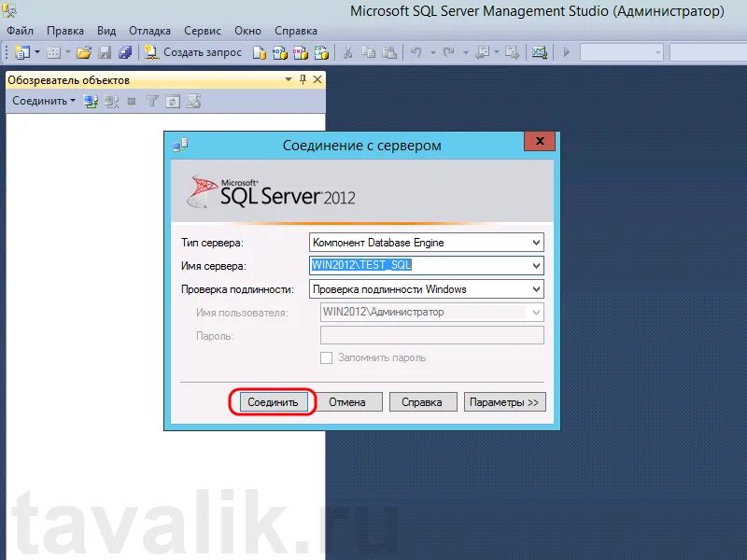This screenshot has height=560, width=747.
Task: Open the Файл menu
Action: pyautogui.click(x=20, y=31)
